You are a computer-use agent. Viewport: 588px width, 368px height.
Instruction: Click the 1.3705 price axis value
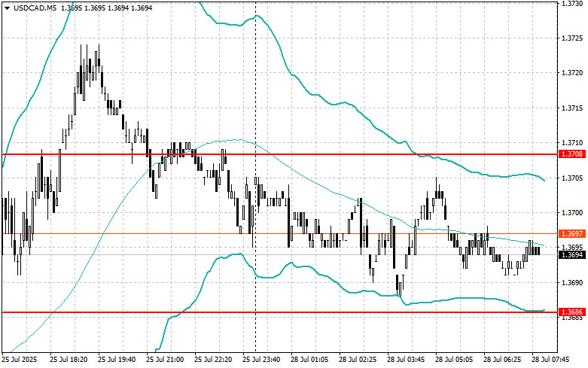click(x=572, y=178)
